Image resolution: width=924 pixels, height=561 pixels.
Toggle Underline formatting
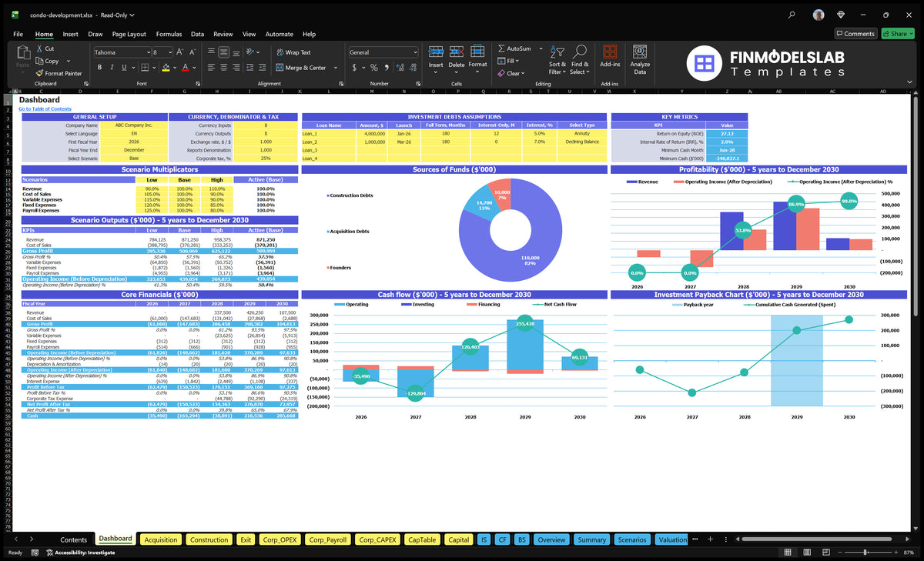coord(126,68)
